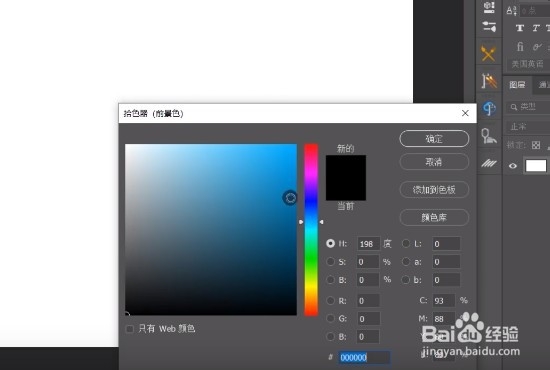Cancel the color picker via 取消

pyautogui.click(x=434, y=162)
